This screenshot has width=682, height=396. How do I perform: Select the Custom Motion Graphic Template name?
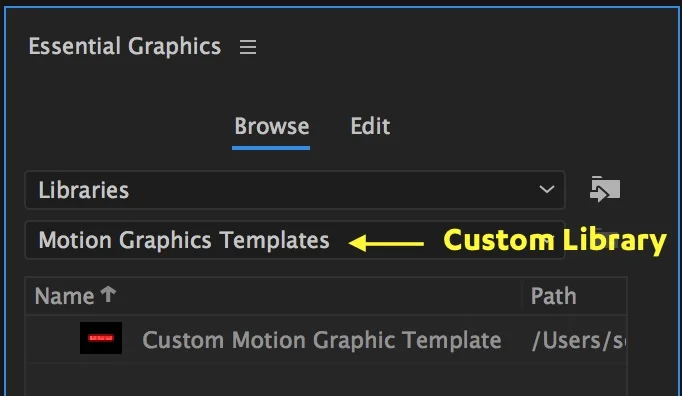coord(321,340)
